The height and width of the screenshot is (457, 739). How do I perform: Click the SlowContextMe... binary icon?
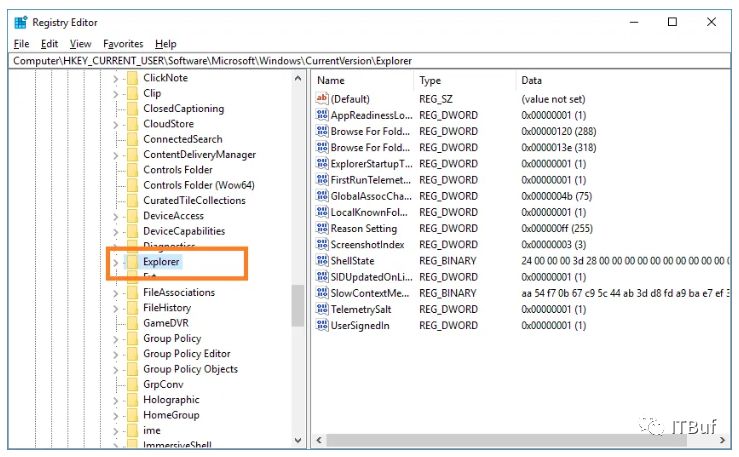[x=322, y=293]
